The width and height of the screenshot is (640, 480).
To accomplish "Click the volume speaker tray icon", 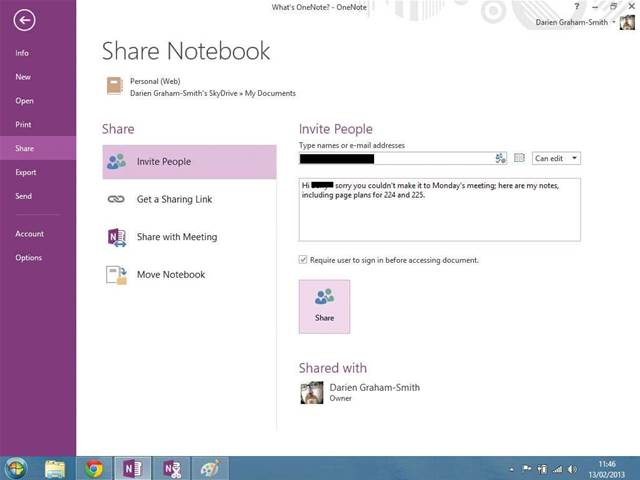I will [x=572, y=469].
